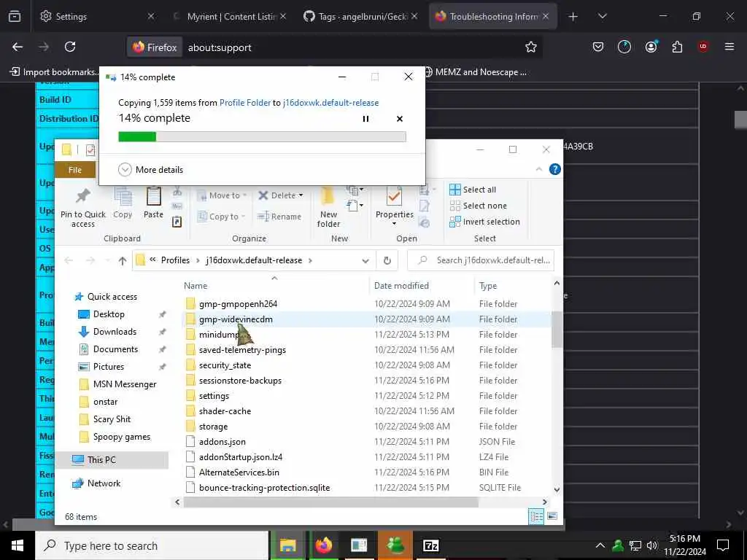Open Explorer Help question mark
Screen dimensions: 747x560
pos(555,169)
